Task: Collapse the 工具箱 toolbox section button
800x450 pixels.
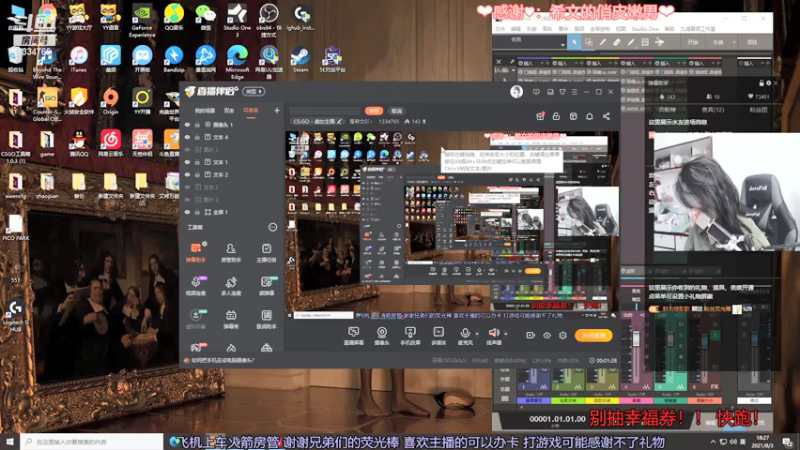Action: pyautogui.click(x=272, y=227)
